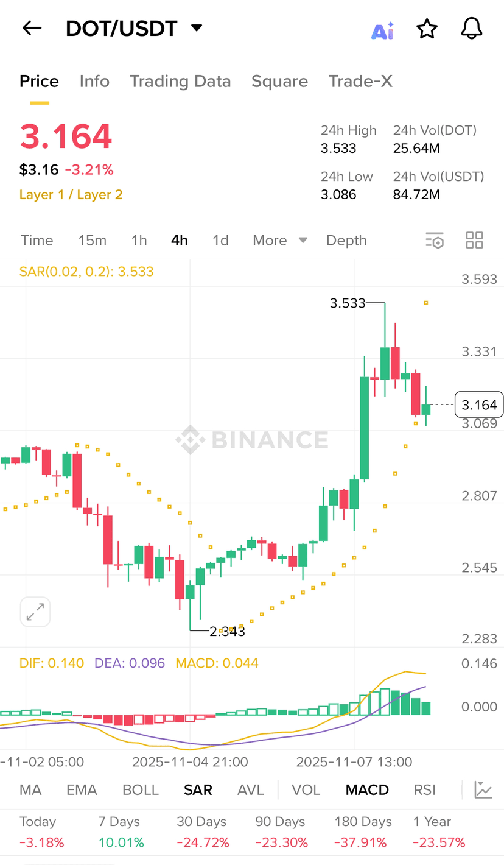Switch to the Info tab
Viewport: 504px width, 865px height.
click(x=94, y=82)
